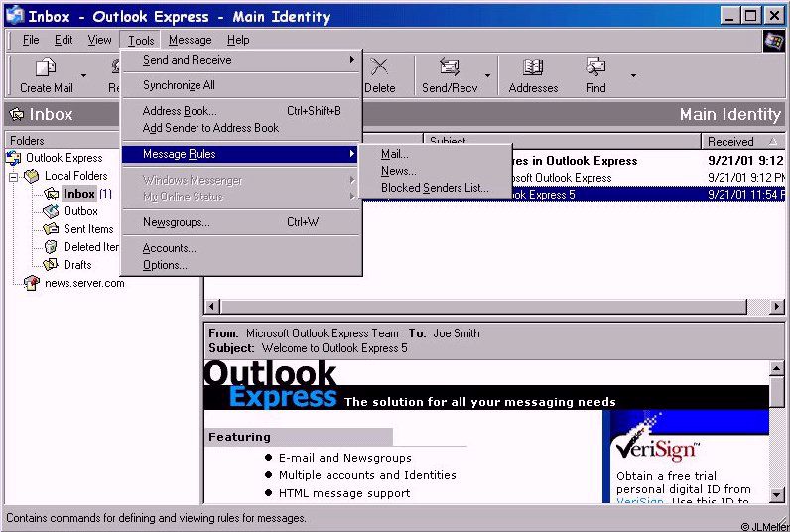The image size is (790, 532).
Task: Open the File menu
Action: (31, 40)
